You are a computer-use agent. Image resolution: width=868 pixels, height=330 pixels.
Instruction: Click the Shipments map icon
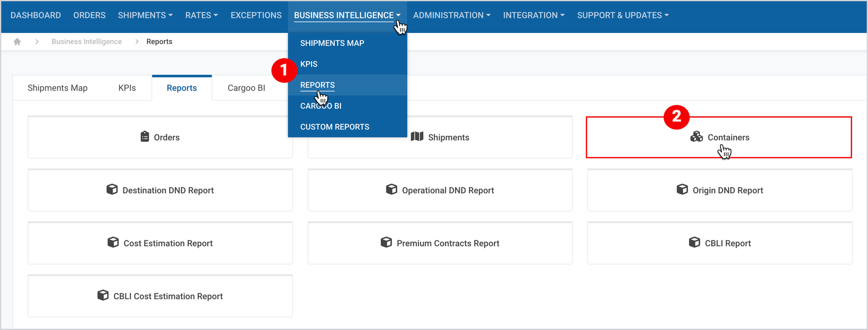pyautogui.click(x=417, y=137)
